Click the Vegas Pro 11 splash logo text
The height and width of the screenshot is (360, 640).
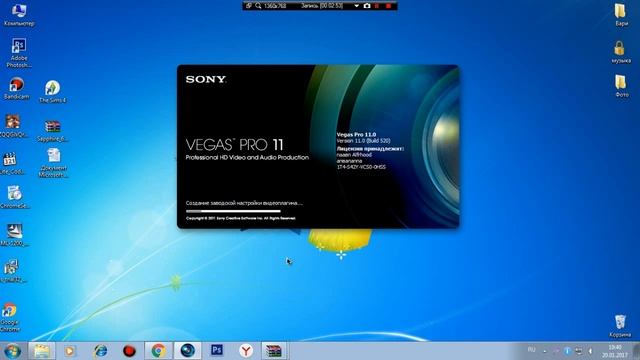coord(234,144)
